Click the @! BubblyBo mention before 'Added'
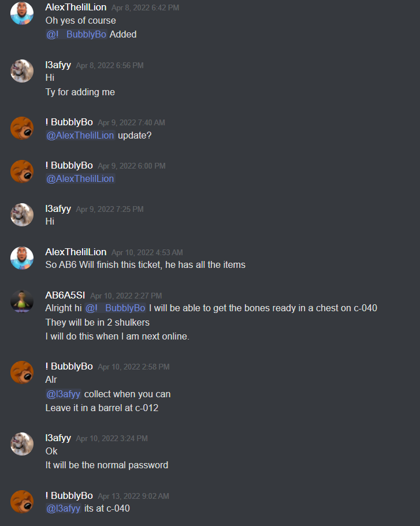 pos(76,34)
